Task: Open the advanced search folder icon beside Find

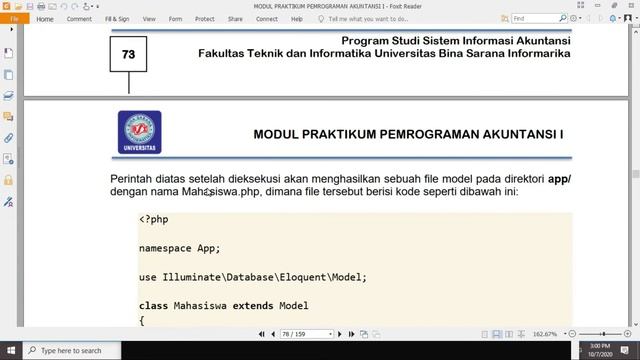Action: (x=505, y=18)
